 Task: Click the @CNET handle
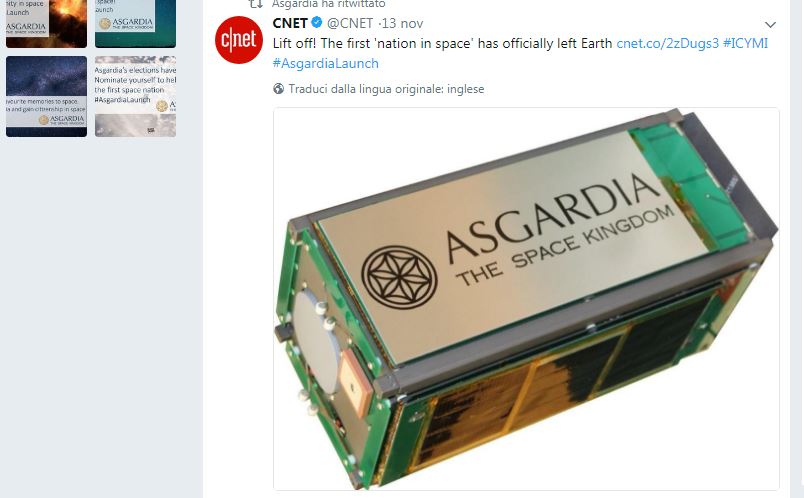pos(350,23)
